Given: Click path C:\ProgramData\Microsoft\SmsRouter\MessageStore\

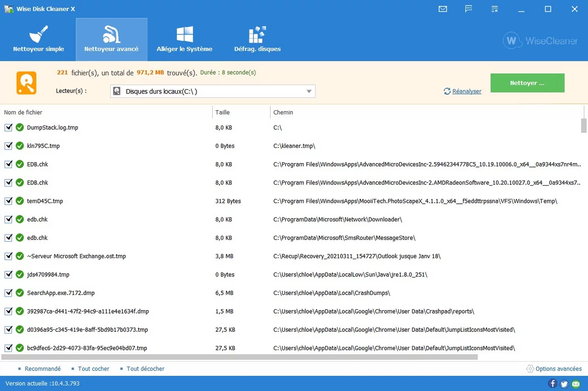Looking at the screenshot, I should [344, 238].
